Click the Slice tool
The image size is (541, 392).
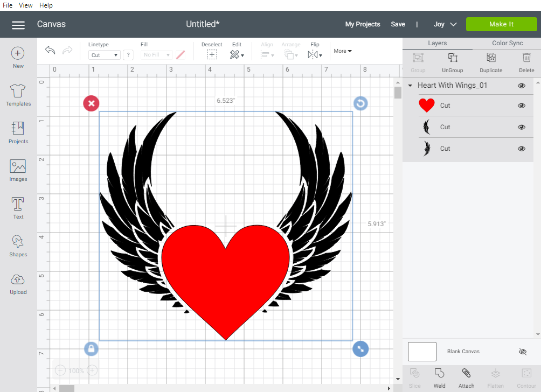[x=414, y=378]
